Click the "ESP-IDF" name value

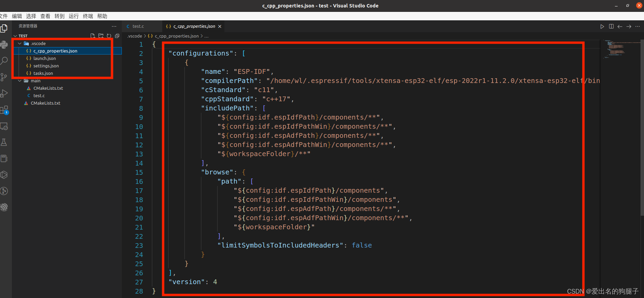point(252,71)
